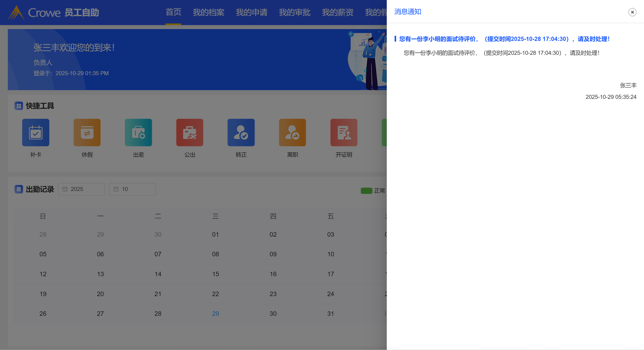Open the 转正 regularization icon
Screen dimensions: 644x350
[241, 132]
